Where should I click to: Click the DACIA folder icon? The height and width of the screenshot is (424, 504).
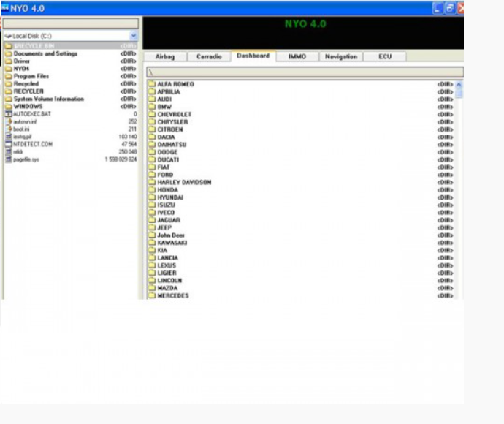click(x=152, y=137)
